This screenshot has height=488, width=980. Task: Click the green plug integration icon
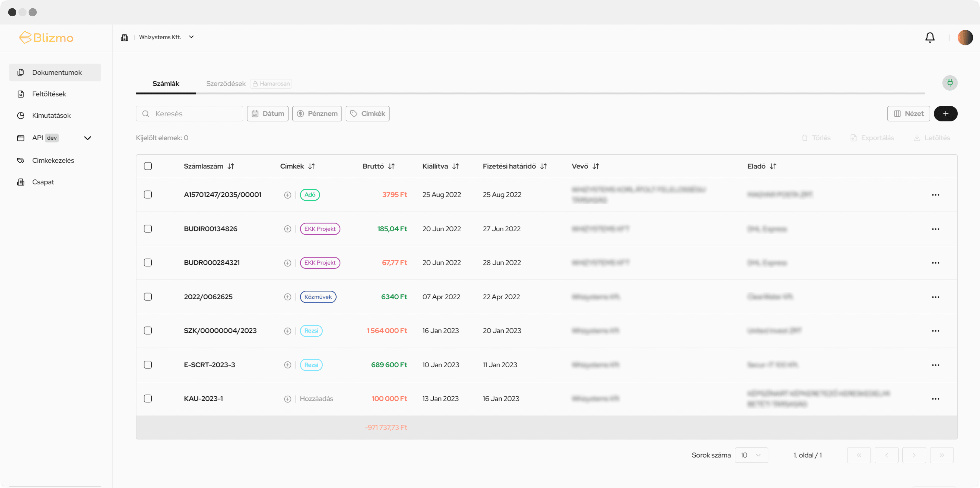coord(950,83)
